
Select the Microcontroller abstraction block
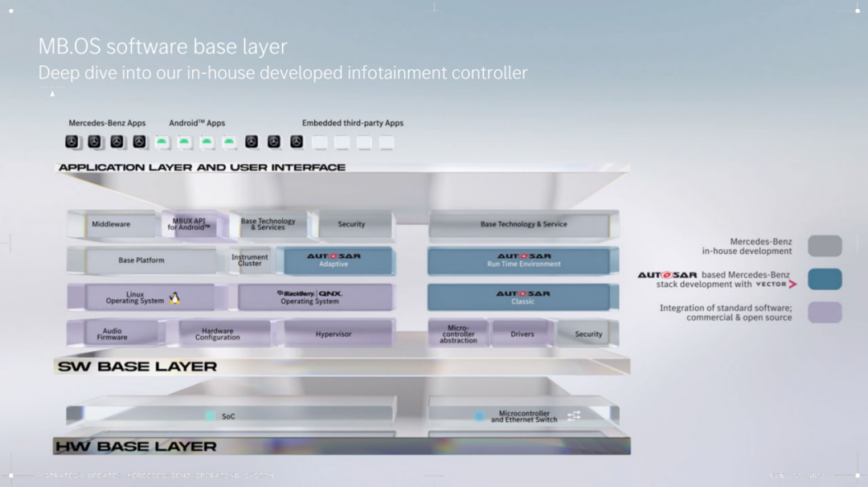458,334
